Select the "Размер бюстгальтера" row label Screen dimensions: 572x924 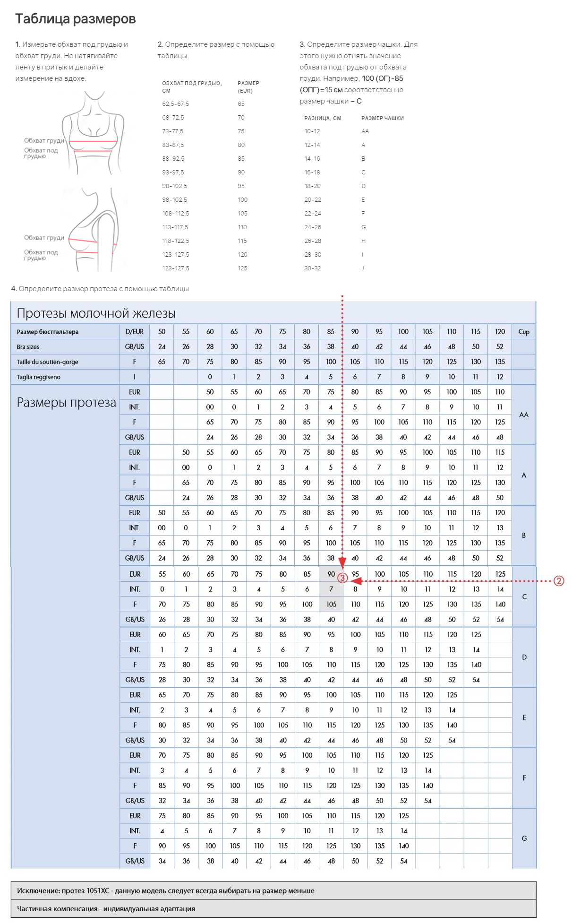pyautogui.click(x=48, y=332)
